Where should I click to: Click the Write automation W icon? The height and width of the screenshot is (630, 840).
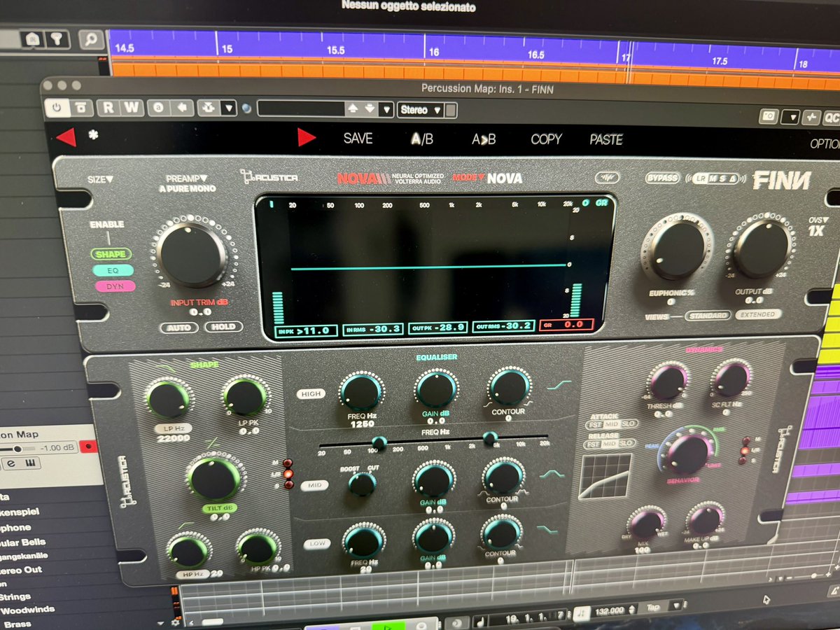click(132, 108)
